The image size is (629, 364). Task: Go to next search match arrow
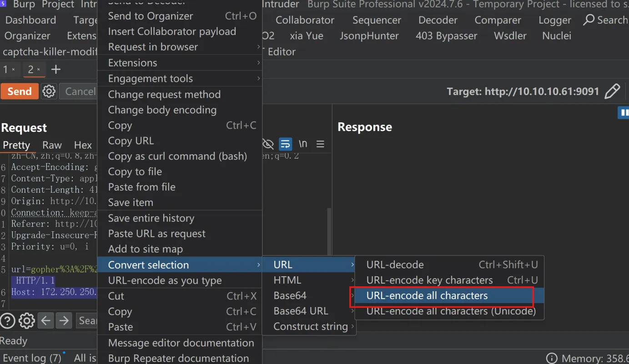click(x=64, y=321)
